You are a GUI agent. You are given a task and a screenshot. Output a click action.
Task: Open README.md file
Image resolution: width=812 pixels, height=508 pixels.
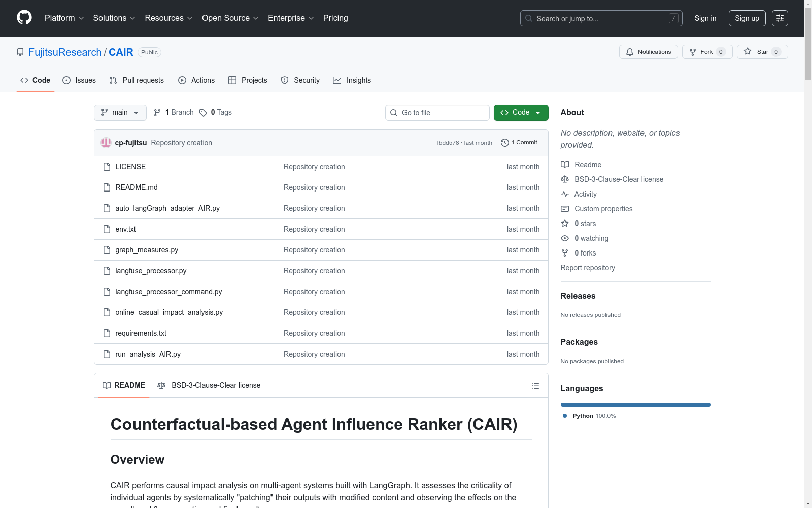click(x=137, y=187)
